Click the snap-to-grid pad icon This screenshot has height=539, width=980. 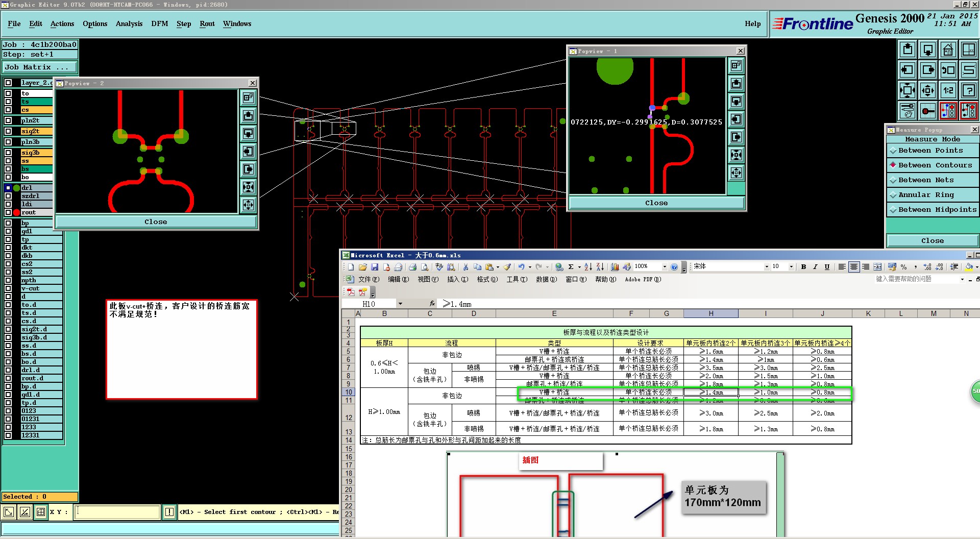pyautogui.click(x=928, y=111)
